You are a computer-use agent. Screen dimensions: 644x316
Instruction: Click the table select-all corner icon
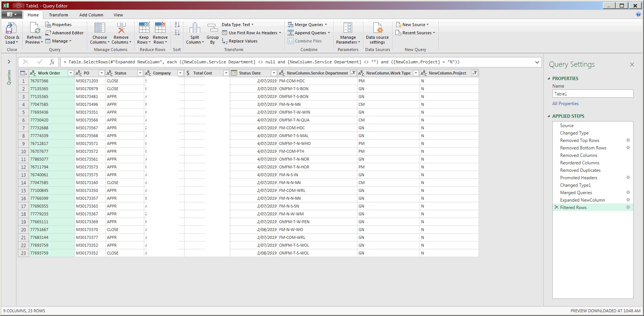pyautogui.click(x=23, y=73)
